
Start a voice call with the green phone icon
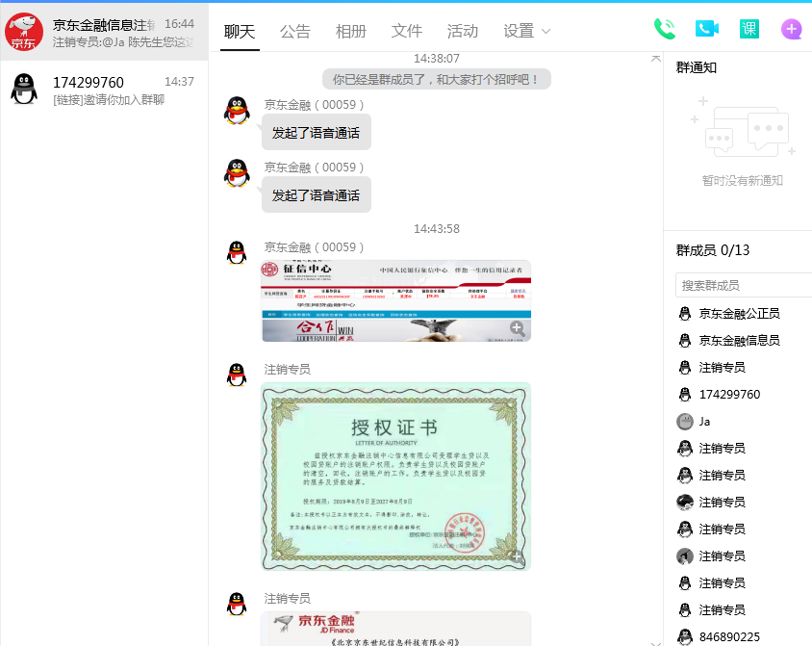pos(665,29)
